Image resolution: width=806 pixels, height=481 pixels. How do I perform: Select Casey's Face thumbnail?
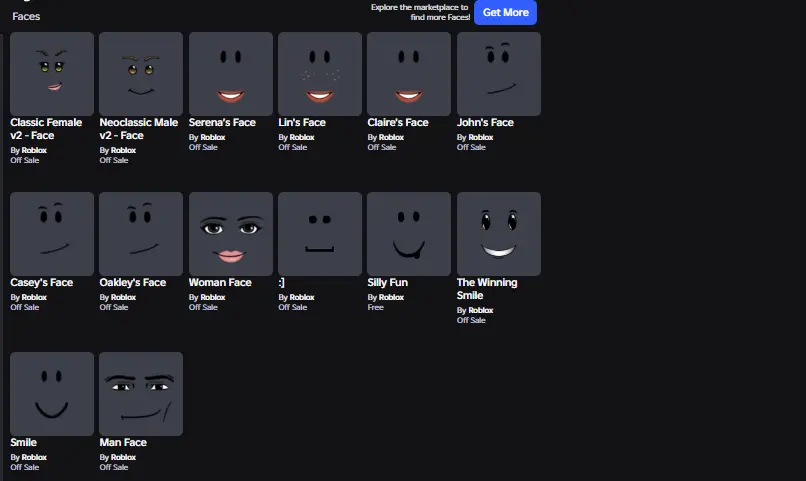[x=52, y=234]
